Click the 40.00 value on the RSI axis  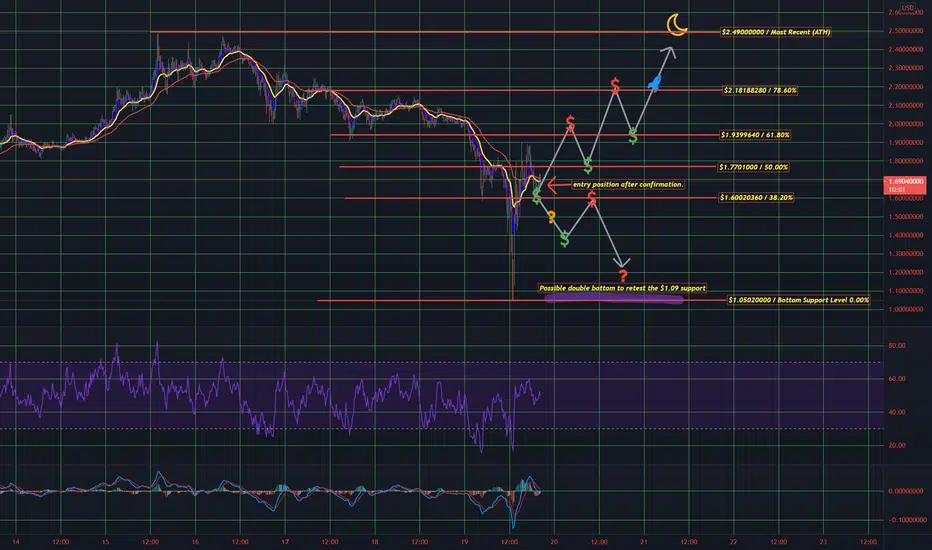pyautogui.click(x=896, y=412)
